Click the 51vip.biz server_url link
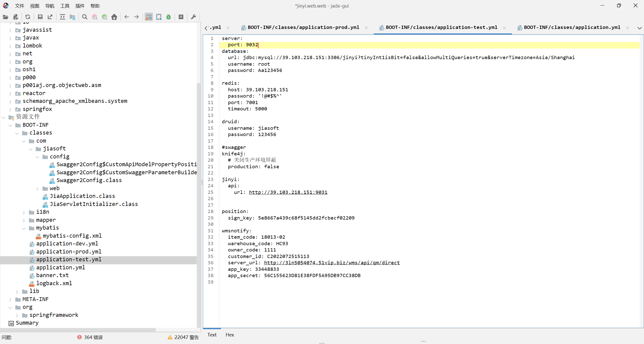This screenshot has width=644, height=344. [332, 263]
